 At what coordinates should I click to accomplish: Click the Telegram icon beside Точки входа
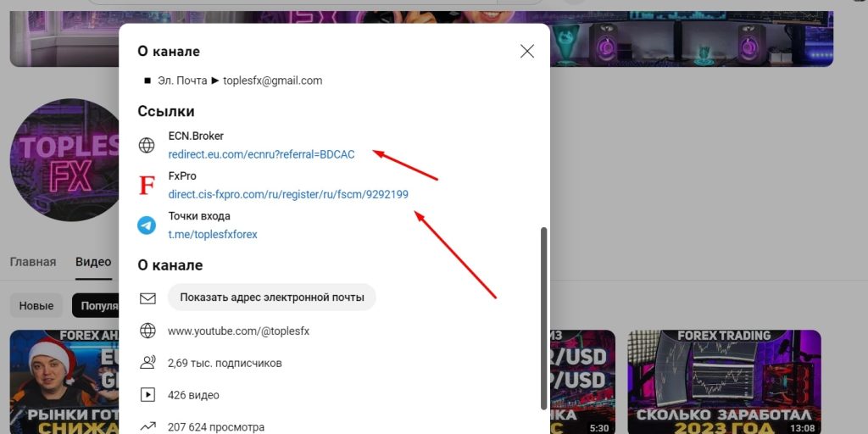tap(147, 225)
